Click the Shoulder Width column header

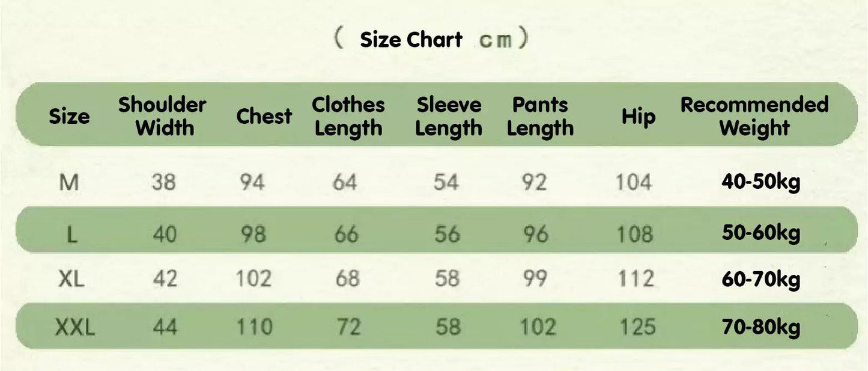click(162, 115)
